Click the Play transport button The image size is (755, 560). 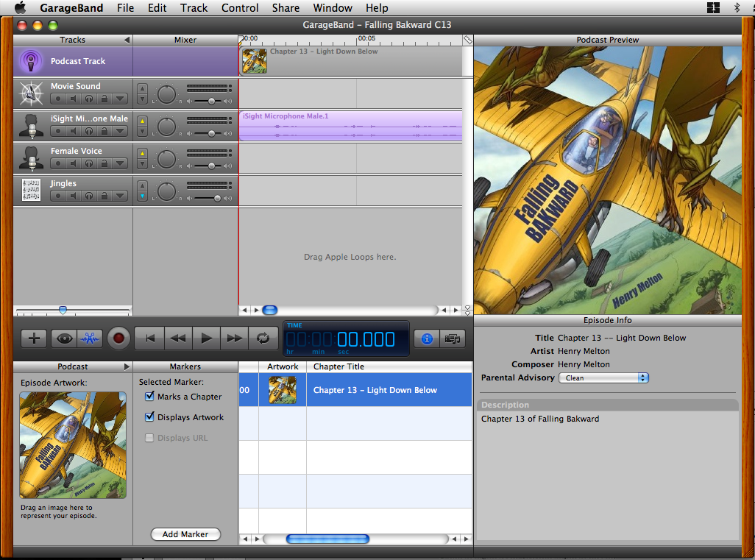pos(207,339)
